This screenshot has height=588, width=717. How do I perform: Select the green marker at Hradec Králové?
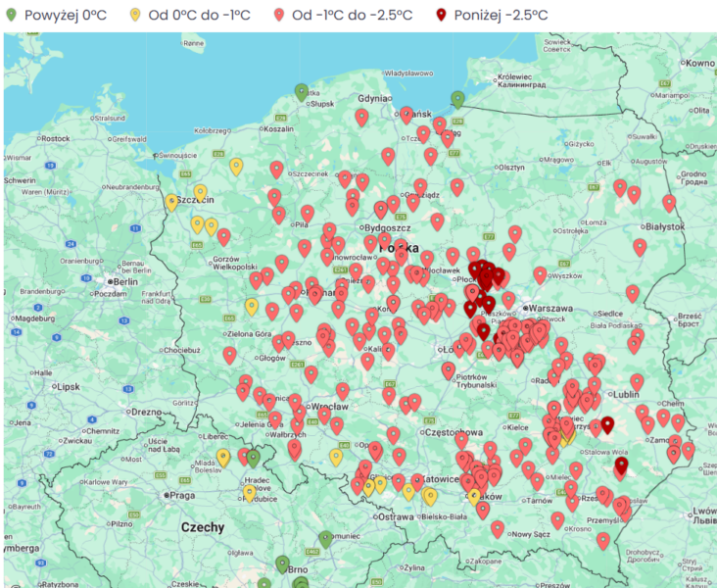pos(253,458)
